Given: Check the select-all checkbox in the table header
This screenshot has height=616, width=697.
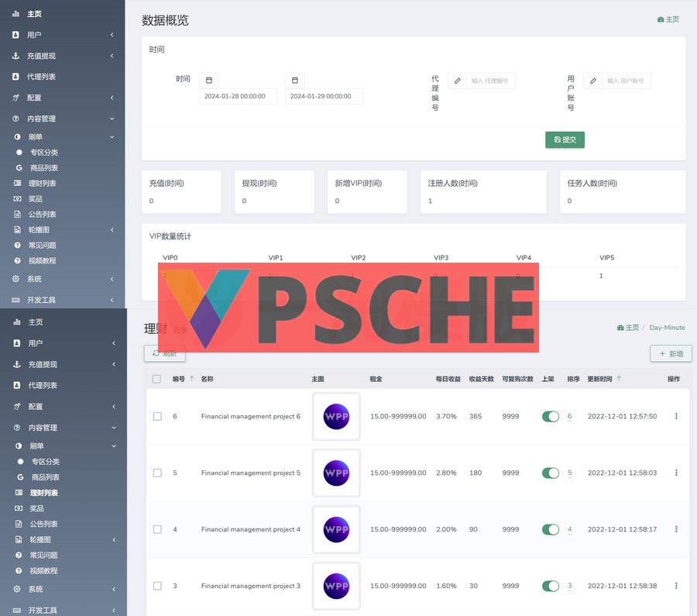Looking at the screenshot, I should tap(156, 379).
